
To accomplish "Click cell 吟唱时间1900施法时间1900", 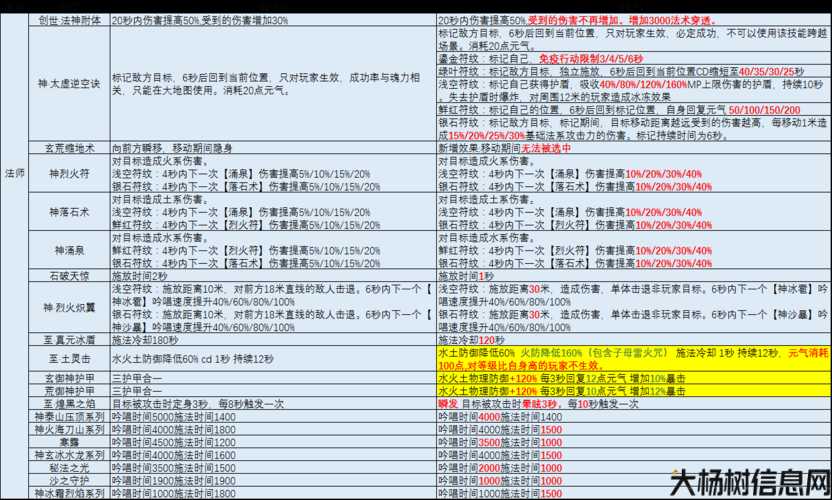I will [273, 480].
